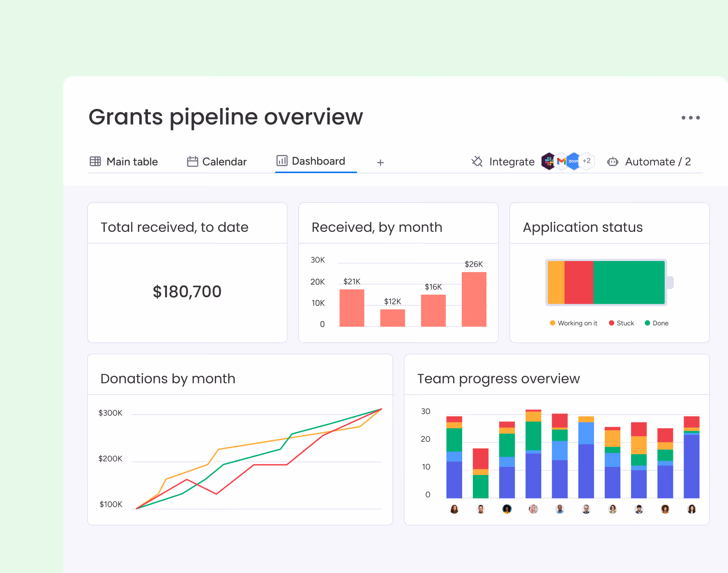
Task: Click the Gmail integration icon
Action: [x=561, y=161]
